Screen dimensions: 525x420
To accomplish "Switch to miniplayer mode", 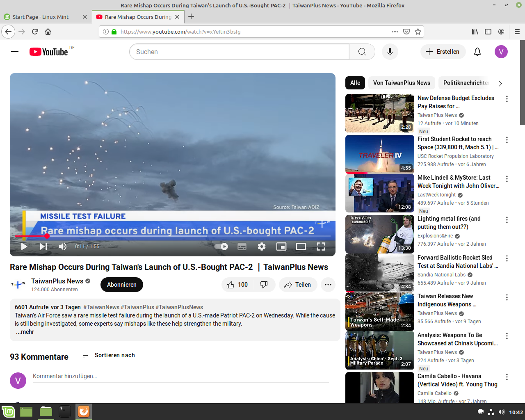I will tap(281, 247).
